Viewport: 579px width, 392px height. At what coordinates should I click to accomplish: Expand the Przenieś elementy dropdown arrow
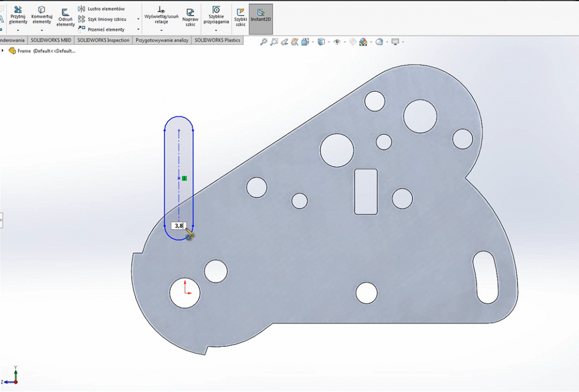click(137, 29)
